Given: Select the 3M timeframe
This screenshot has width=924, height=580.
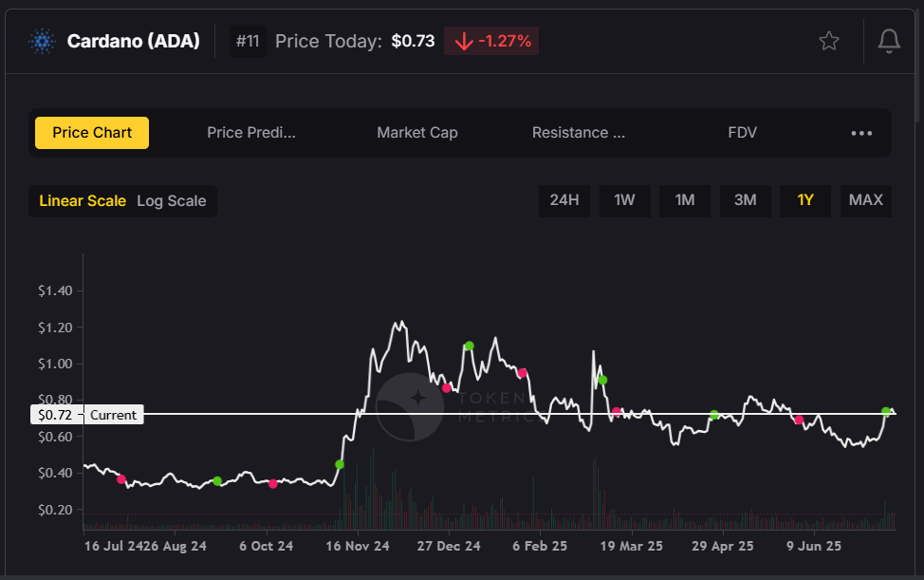Looking at the screenshot, I should 746,200.
